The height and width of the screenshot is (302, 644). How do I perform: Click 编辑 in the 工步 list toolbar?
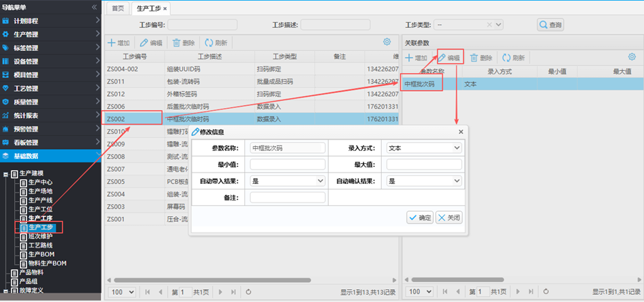[x=151, y=42]
